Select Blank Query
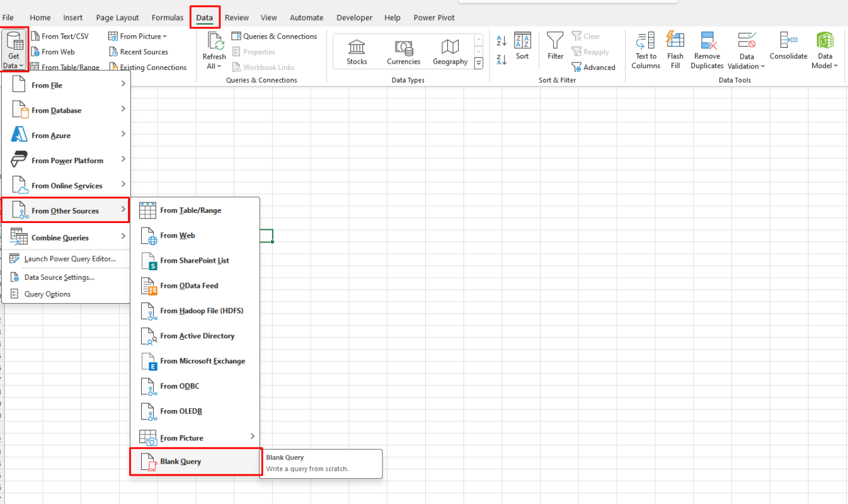Viewport: 848px width, 504px height. [195, 462]
